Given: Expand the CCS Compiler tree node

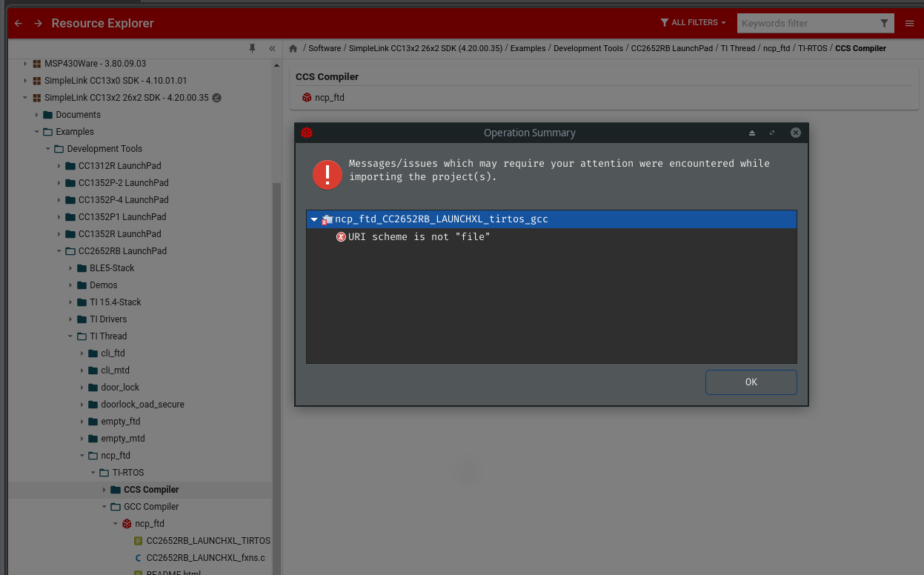Looking at the screenshot, I should [x=104, y=490].
